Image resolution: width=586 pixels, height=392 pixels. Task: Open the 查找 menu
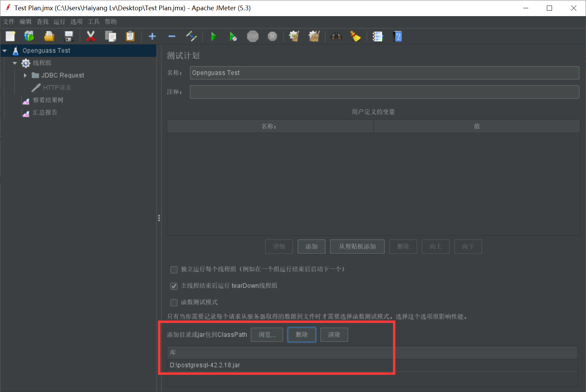43,22
